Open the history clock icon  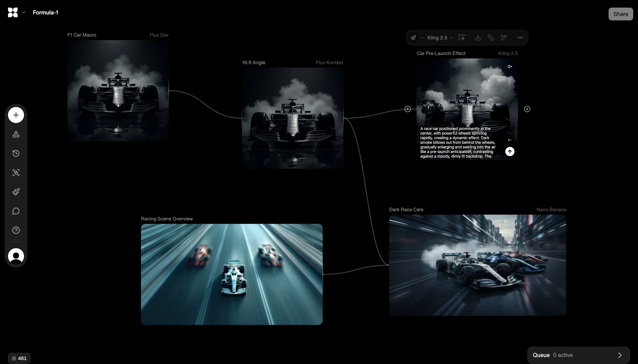click(x=16, y=153)
